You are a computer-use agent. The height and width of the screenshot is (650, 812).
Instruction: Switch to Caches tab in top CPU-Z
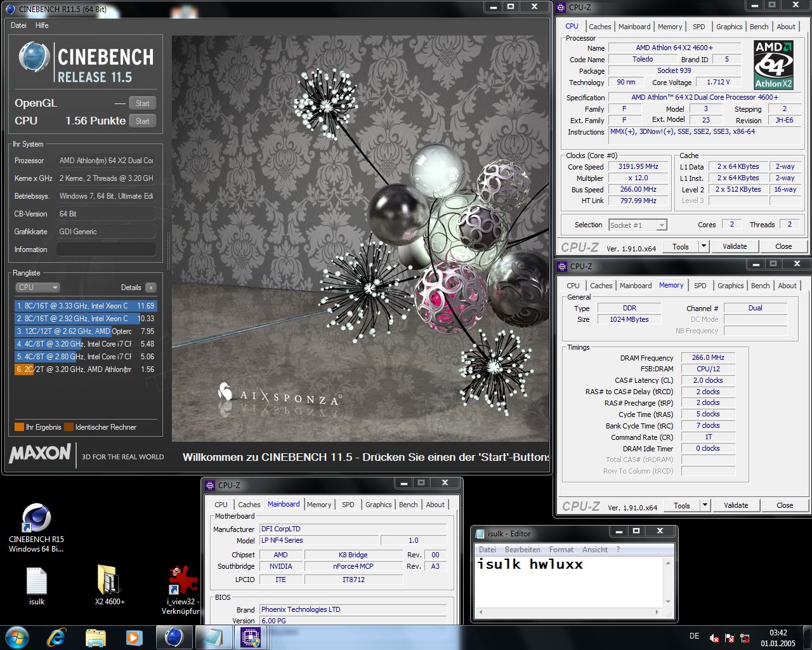point(599,27)
